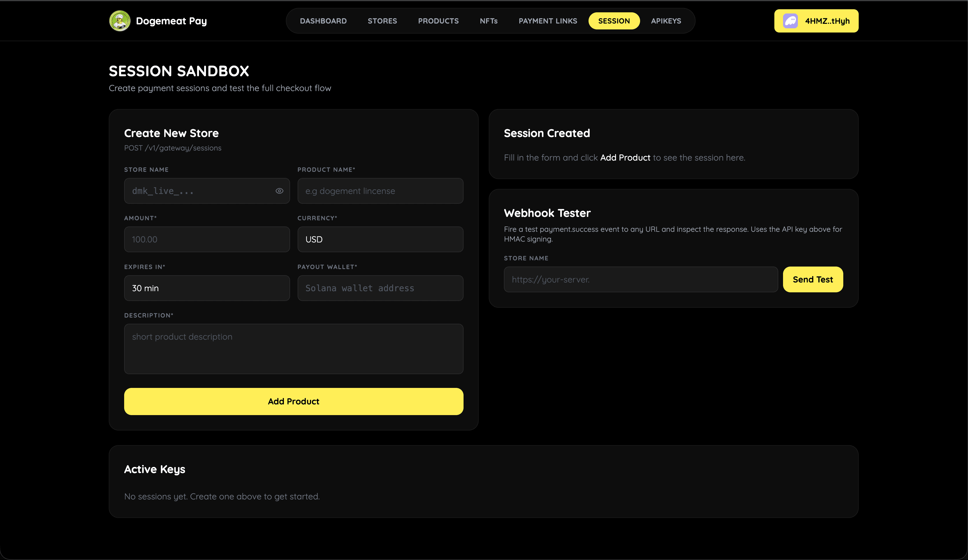968x560 pixels.
Task: Click the Solana wallet address field
Action: pos(380,288)
